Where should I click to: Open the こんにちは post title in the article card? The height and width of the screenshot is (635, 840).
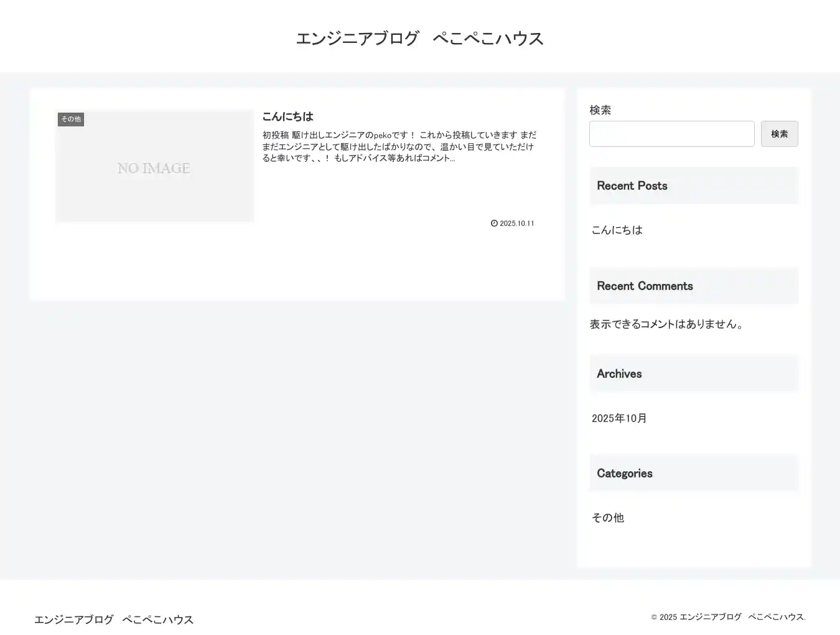point(287,116)
